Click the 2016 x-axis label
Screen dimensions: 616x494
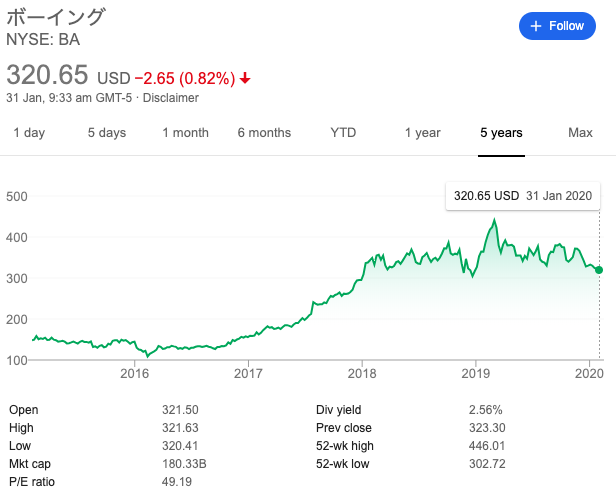[135, 373]
